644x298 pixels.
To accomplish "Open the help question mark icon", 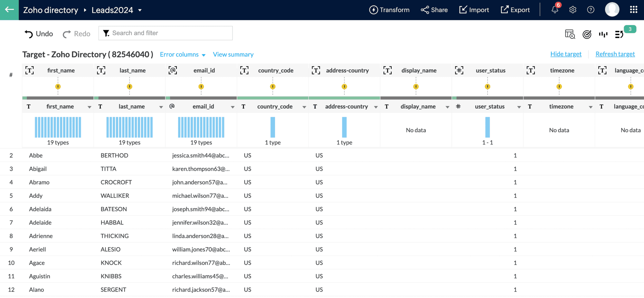I will 591,10.
